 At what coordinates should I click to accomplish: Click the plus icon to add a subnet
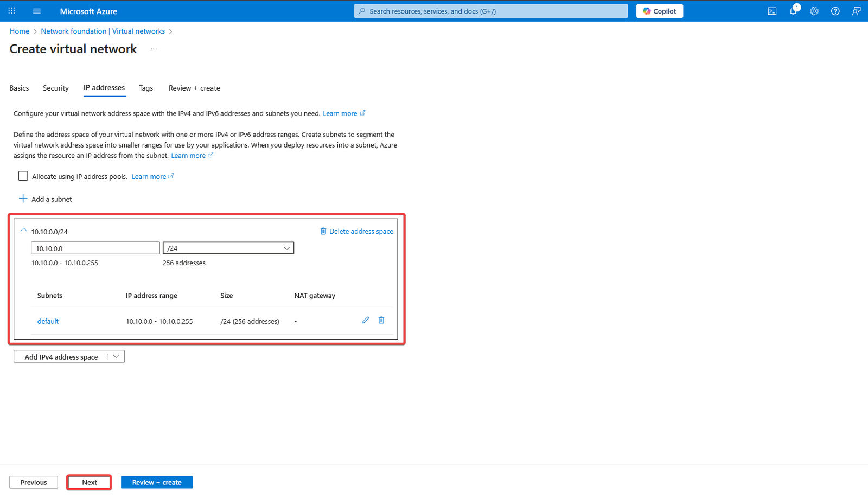[x=23, y=199]
